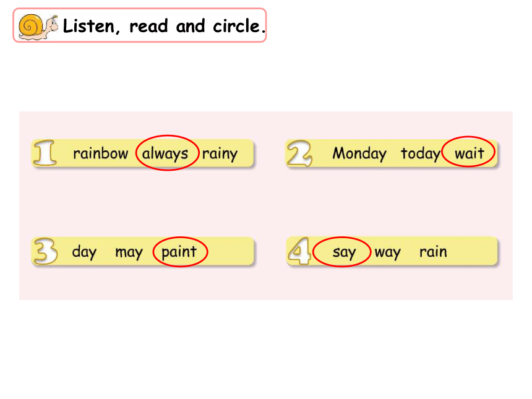Click the word way
Viewport: 532px width, 399px height.
tap(387, 252)
